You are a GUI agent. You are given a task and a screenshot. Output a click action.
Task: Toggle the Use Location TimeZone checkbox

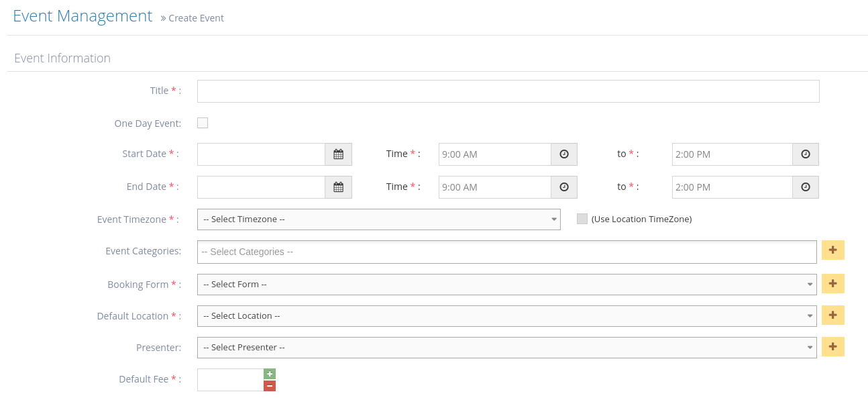coord(582,219)
